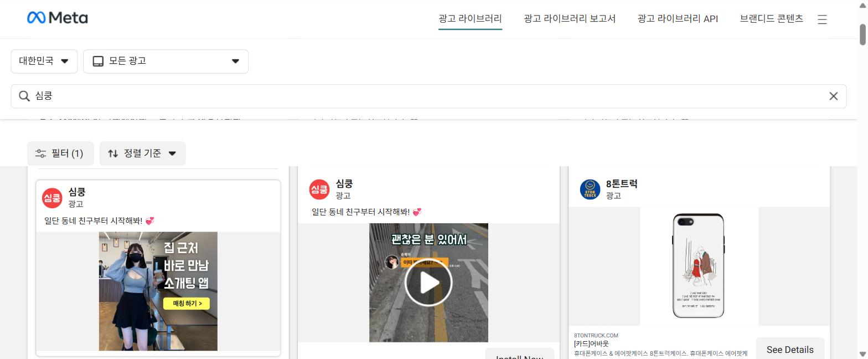Select the first card's 일단 동네 친구부터 text
Viewport: 868px width, 359px height.
(100, 220)
